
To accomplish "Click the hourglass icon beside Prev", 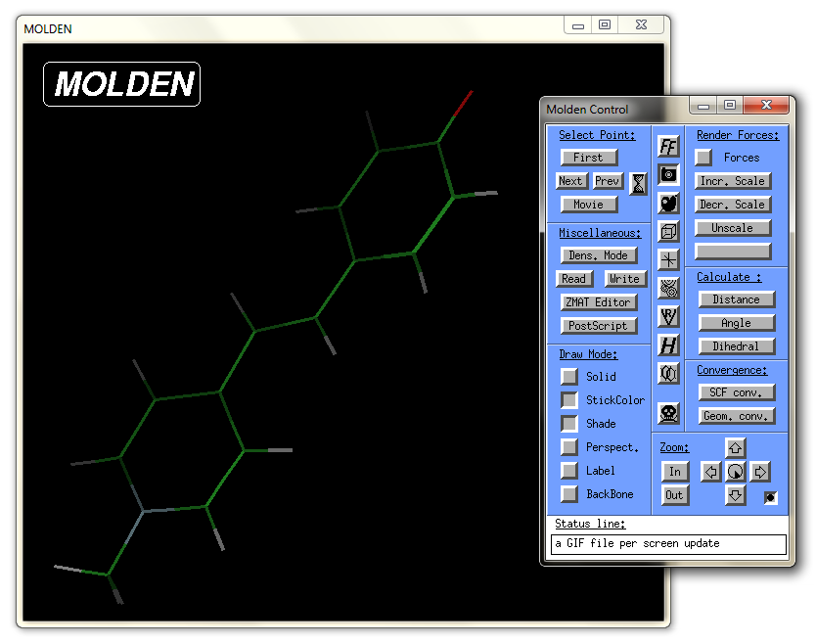I will tap(638, 183).
